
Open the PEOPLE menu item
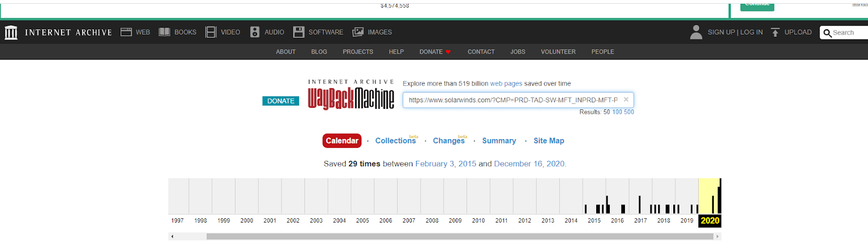603,52
